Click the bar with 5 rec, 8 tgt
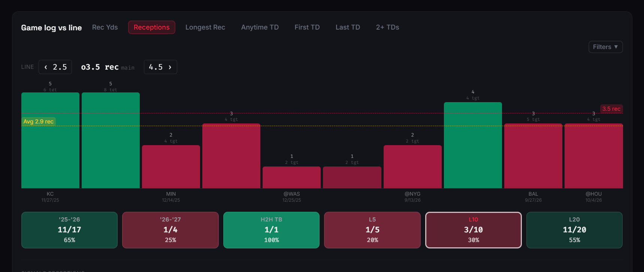The height and width of the screenshot is (272, 644). click(x=111, y=140)
